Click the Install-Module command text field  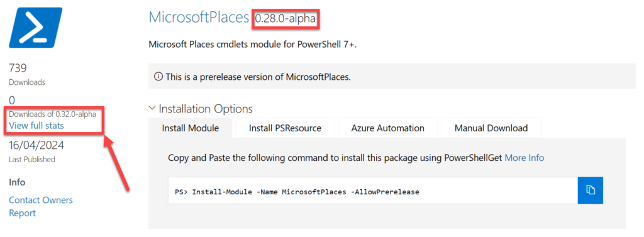(372, 190)
